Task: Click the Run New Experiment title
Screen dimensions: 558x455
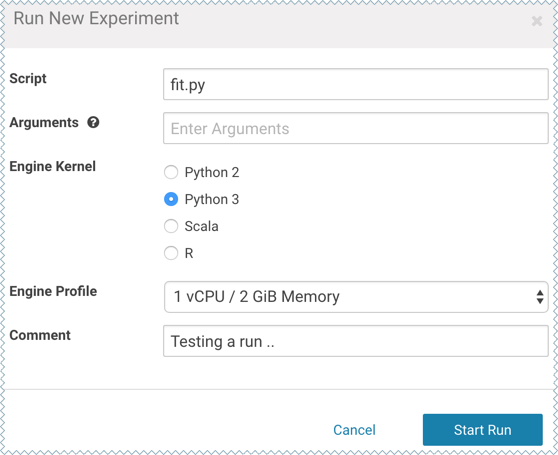Action: (96, 18)
